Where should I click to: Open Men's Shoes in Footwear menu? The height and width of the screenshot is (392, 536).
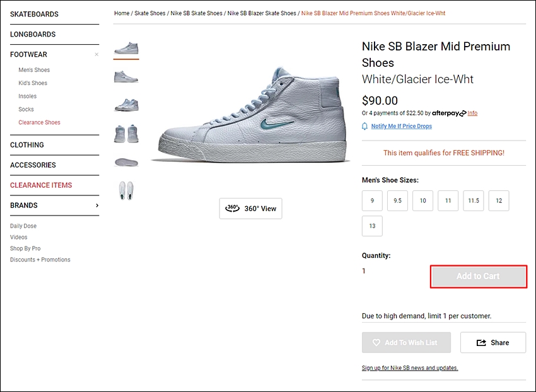(x=34, y=70)
